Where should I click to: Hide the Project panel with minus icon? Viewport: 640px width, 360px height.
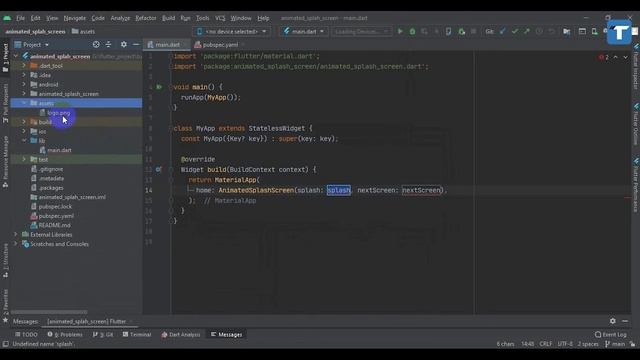136,44
